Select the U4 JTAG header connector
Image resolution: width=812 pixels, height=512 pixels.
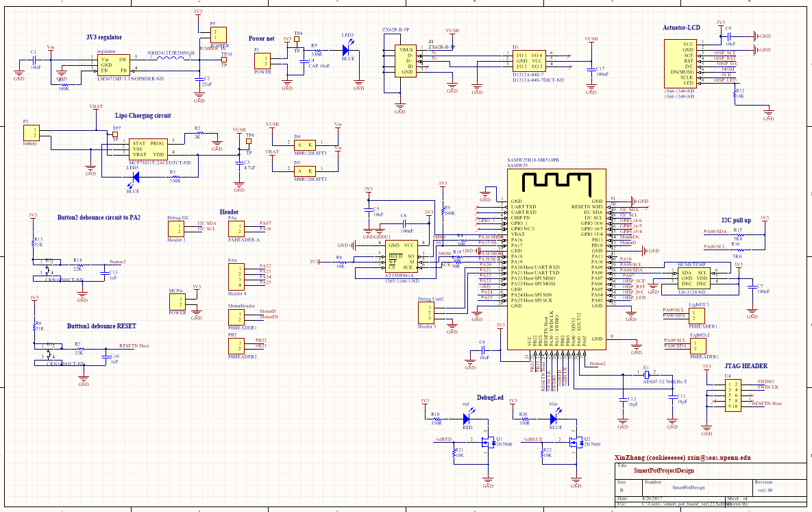pos(733,395)
